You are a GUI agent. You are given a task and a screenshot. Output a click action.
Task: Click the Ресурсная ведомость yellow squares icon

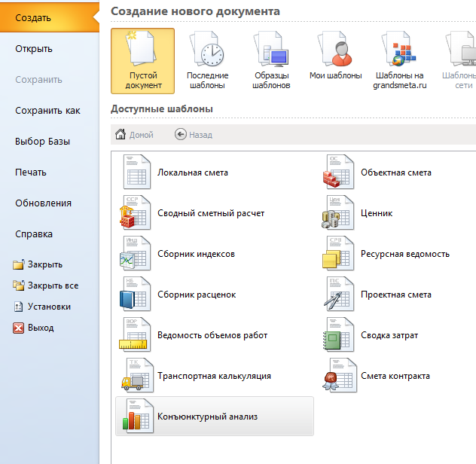pos(338,253)
